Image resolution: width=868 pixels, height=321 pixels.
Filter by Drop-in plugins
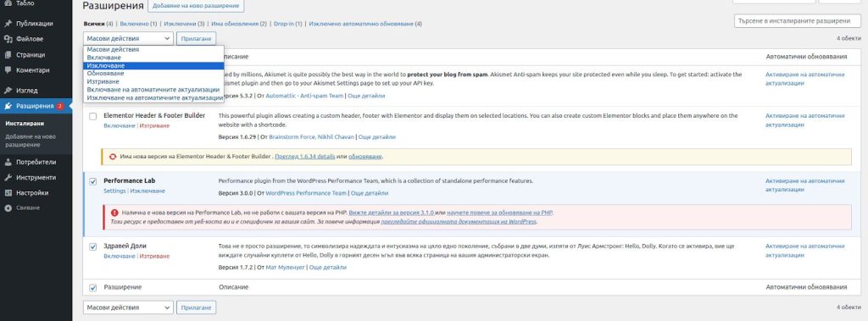284,24
